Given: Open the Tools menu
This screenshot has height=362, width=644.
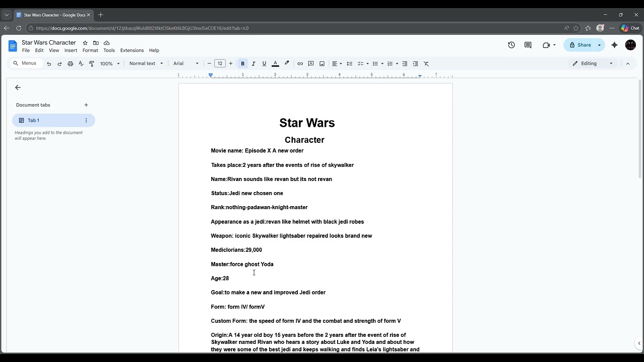Looking at the screenshot, I should [109, 50].
